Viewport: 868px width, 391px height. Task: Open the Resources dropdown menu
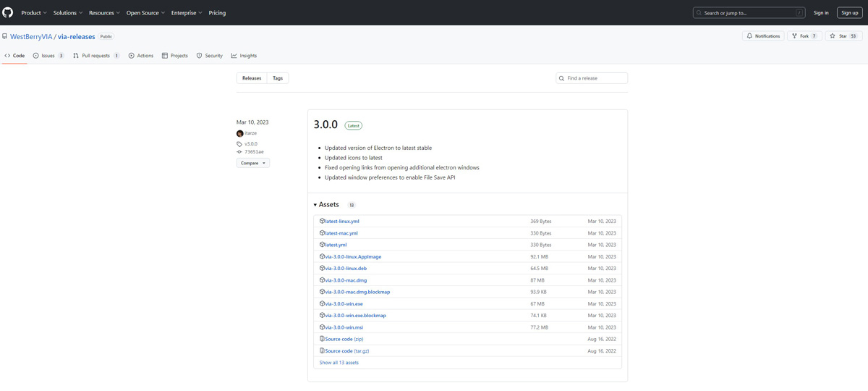click(105, 12)
